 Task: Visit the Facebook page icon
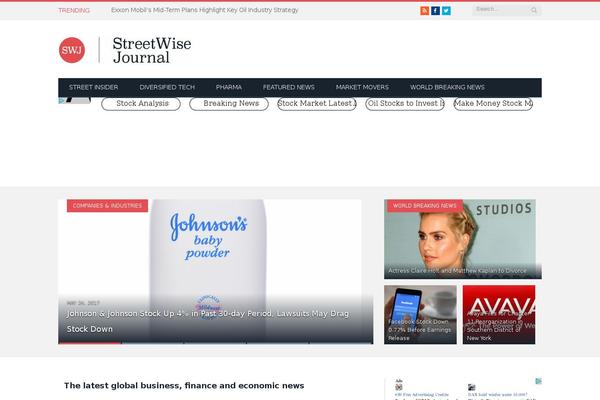435,11
